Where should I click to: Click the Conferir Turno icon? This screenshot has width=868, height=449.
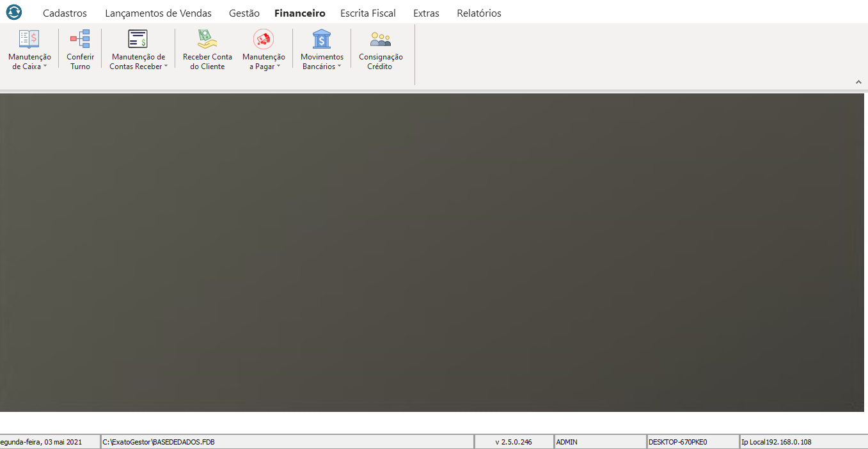tap(80, 39)
